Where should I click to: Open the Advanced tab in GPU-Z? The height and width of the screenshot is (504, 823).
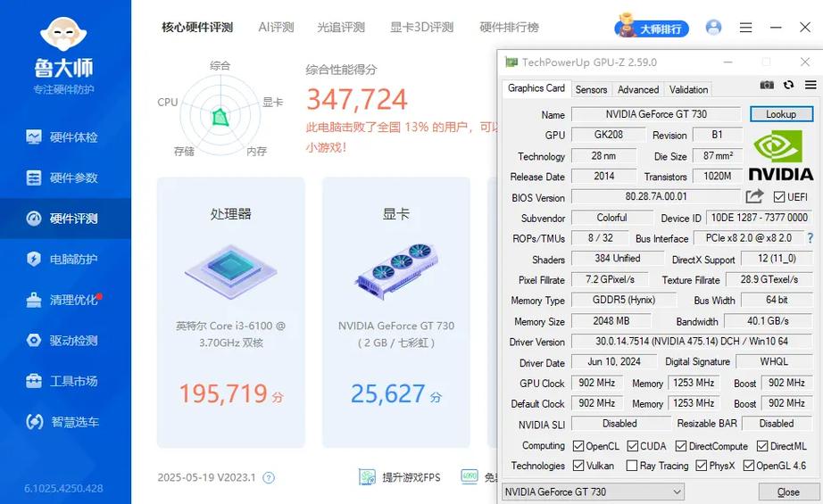638,89
